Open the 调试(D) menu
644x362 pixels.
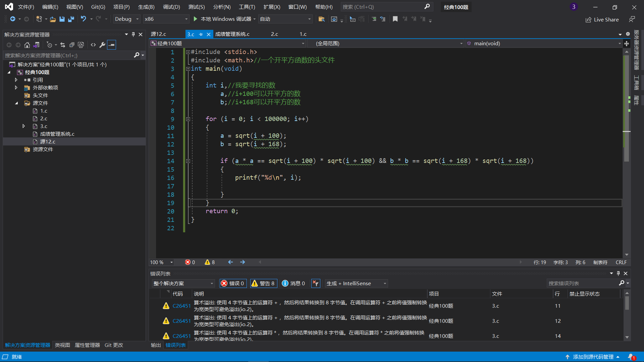click(171, 7)
